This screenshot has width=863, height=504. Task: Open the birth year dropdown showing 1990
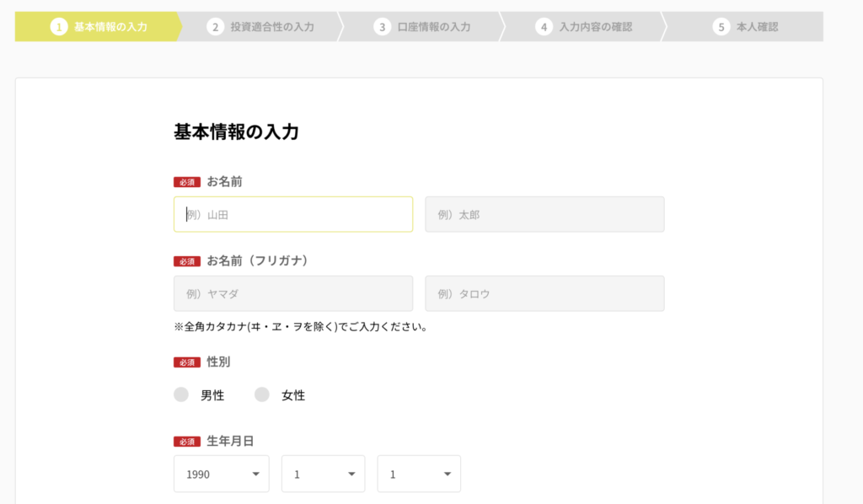pyautogui.click(x=221, y=474)
